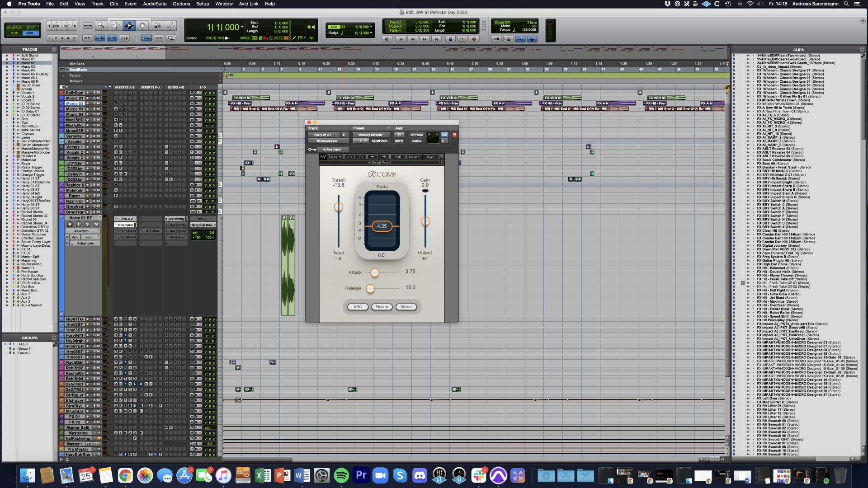Click Return to Zero transport button
The image size is (868, 488).
[400, 39]
